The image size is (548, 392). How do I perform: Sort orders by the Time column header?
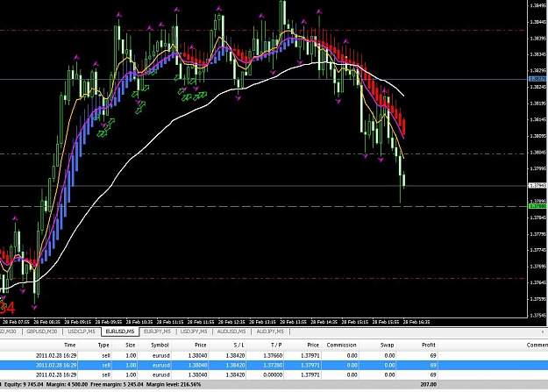pos(69,345)
